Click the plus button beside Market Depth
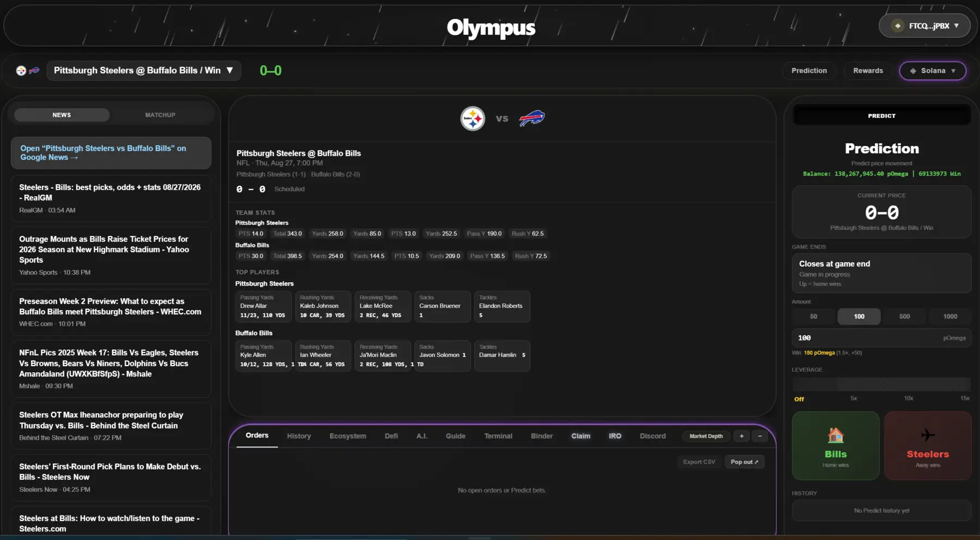980x540 pixels. click(x=741, y=436)
